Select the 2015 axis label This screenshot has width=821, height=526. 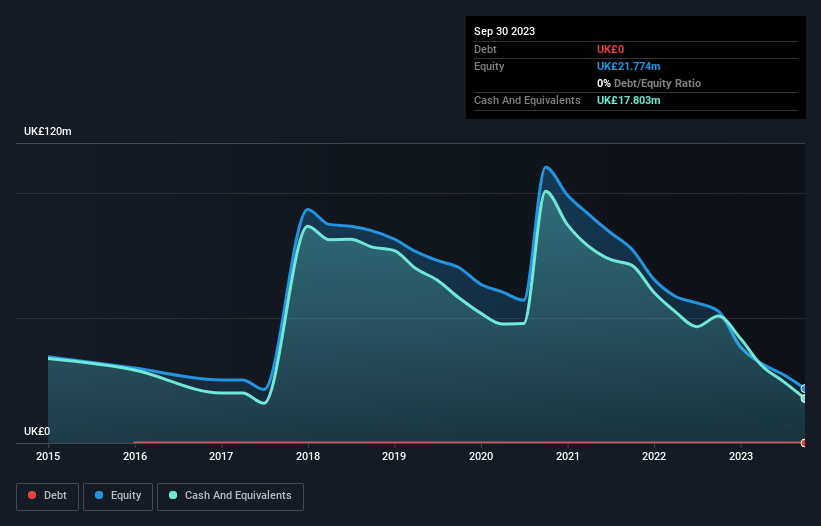coord(48,456)
